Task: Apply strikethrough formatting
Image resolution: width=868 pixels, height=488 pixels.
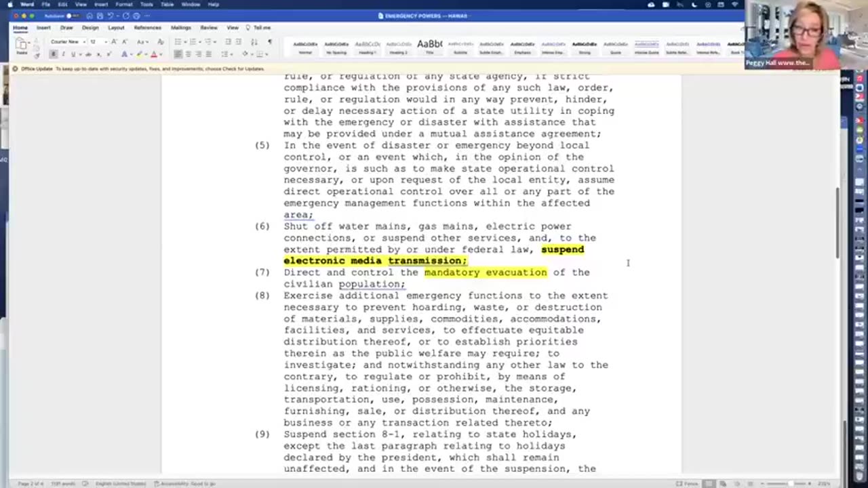Action: (x=88, y=54)
